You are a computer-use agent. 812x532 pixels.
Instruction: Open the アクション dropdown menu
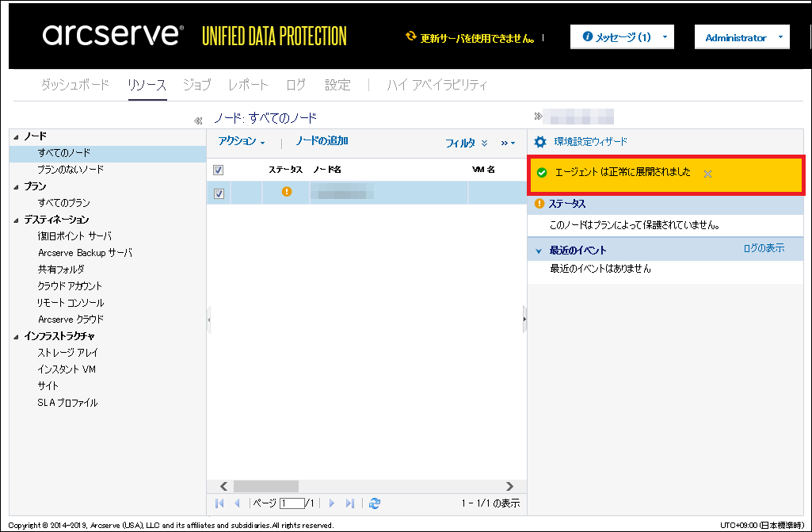click(x=242, y=141)
